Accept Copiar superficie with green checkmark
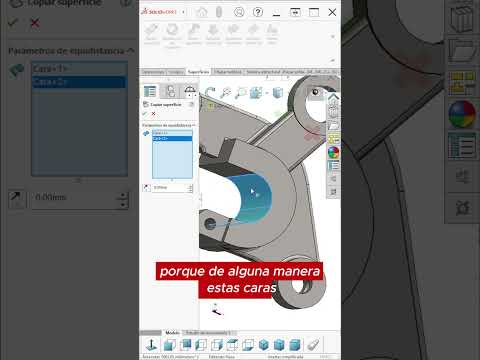480x360 pixels. (145, 114)
